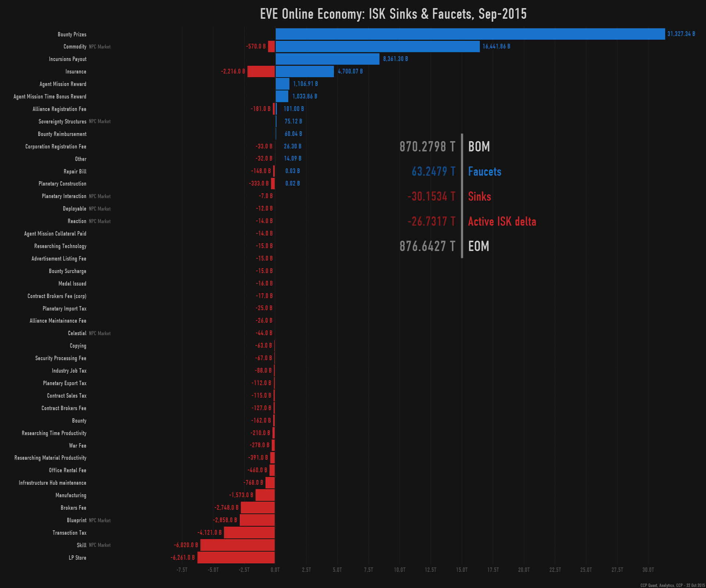The height and width of the screenshot is (588, 706).
Task: Select the 'Security Processing Fee' label
Action: pos(61,358)
